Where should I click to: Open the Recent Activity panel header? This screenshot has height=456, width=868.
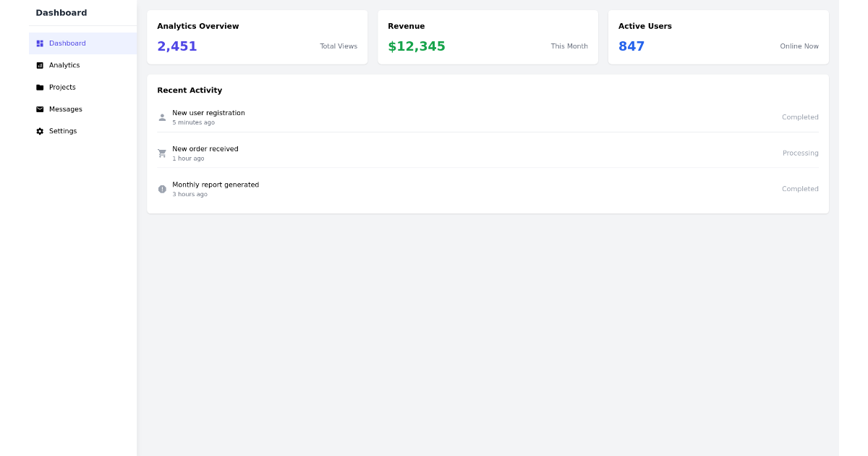[190, 90]
